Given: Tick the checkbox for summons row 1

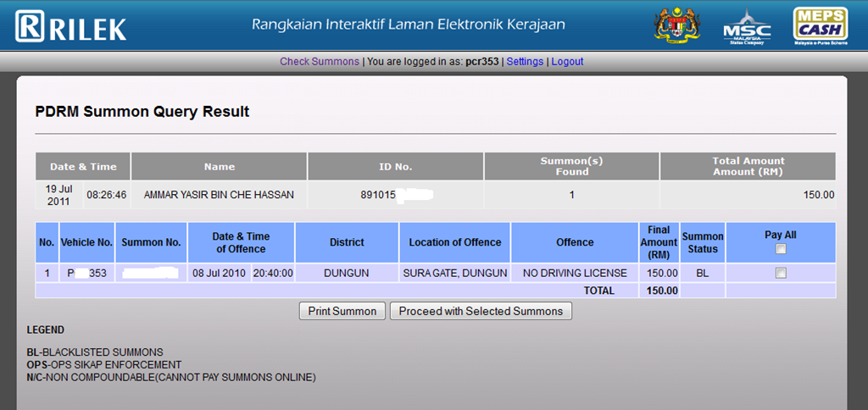Looking at the screenshot, I should tap(781, 273).
